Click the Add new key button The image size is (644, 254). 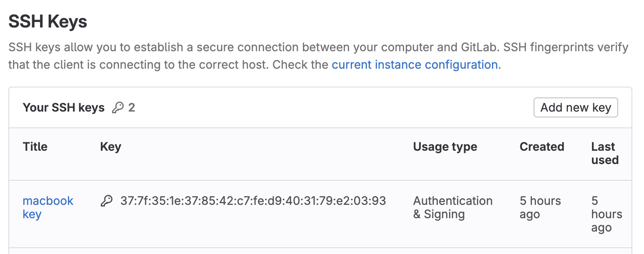(576, 108)
